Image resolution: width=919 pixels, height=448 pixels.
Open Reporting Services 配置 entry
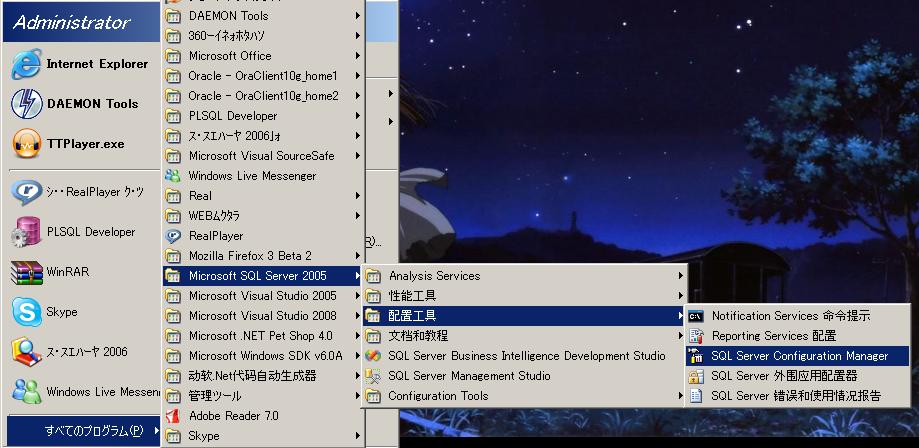coord(773,336)
